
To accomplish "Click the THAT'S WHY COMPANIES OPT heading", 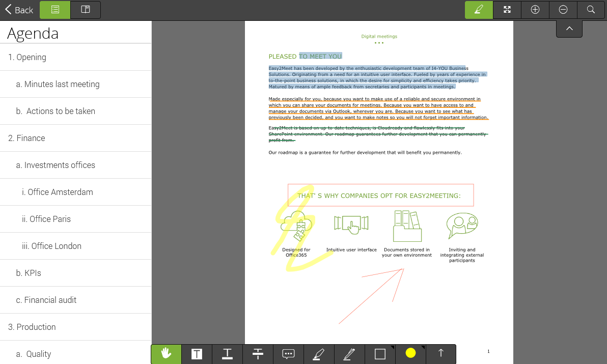I will point(379,195).
